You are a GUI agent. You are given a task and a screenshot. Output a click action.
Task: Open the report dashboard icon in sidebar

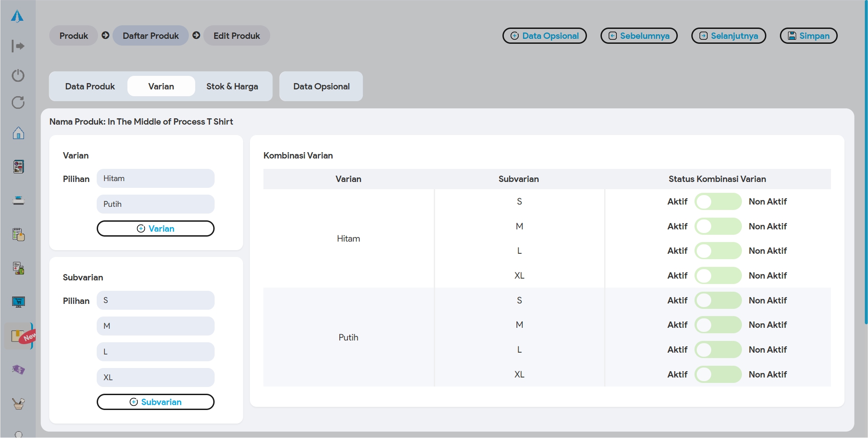(18, 167)
